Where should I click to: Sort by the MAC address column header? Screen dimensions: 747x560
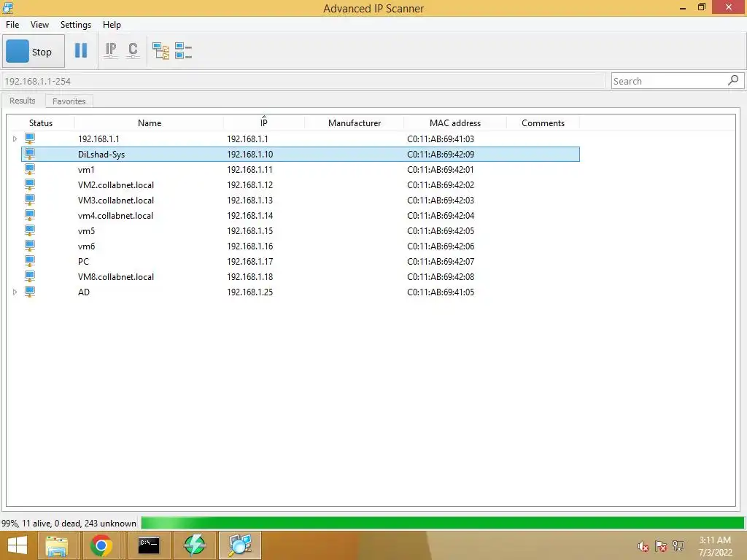pos(455,122)
